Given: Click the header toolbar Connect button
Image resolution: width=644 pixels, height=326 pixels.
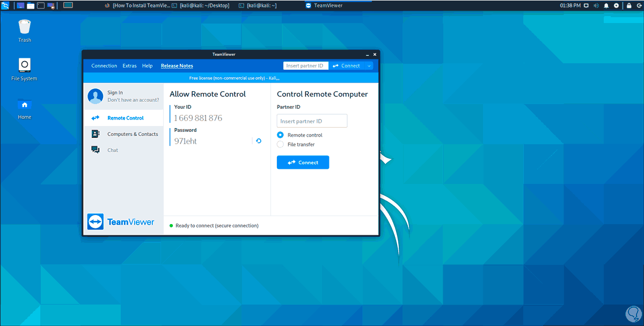Looking at the screenshot, I should 347,66.
